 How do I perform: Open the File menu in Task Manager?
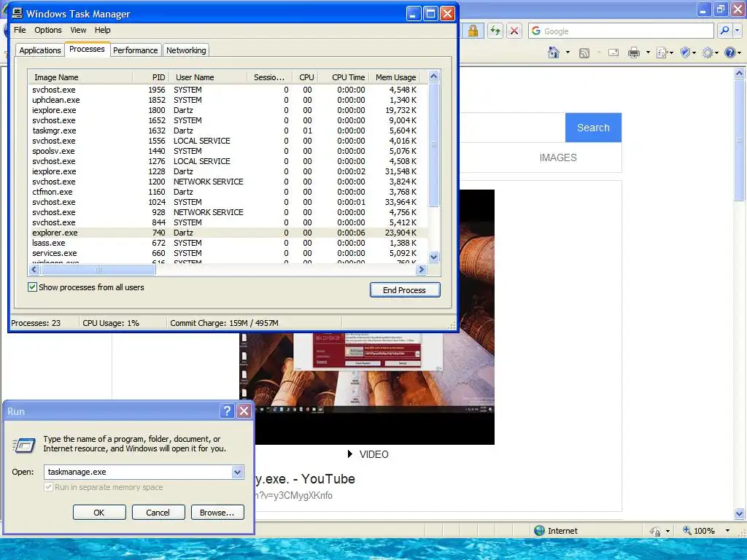point(20,30)
